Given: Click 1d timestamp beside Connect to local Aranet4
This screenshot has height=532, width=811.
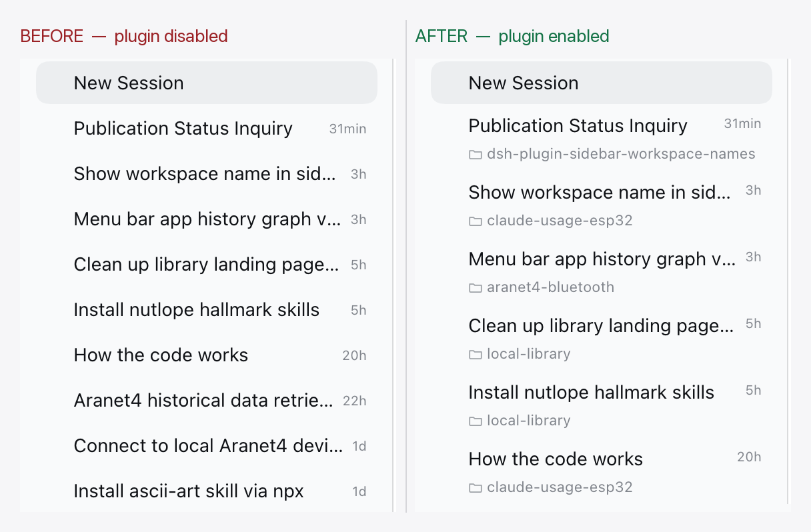Looking at the screenshot, I should click(359, 446).
